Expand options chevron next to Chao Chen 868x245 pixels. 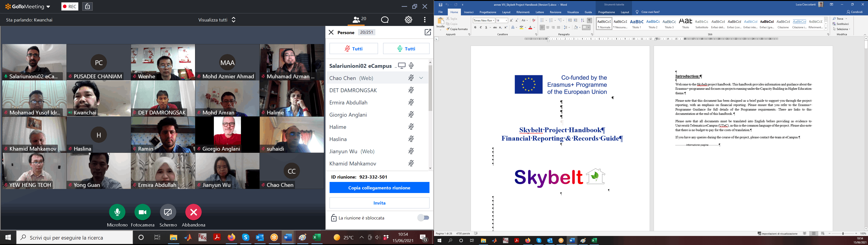421,78
